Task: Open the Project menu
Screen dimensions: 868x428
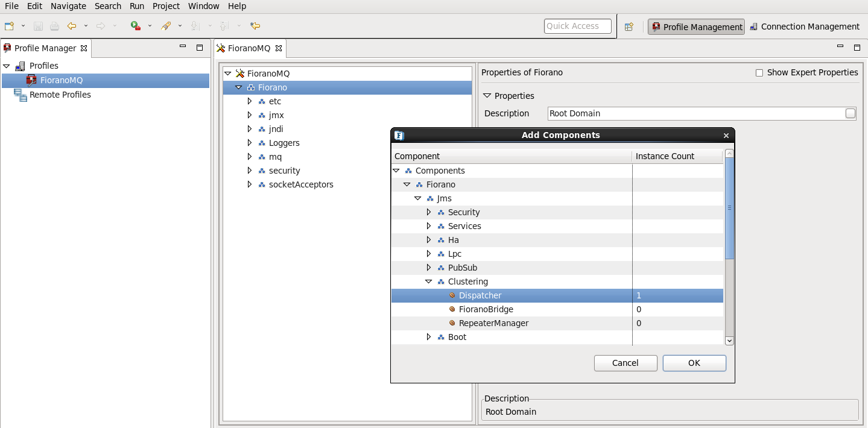Action: (166, 6)
